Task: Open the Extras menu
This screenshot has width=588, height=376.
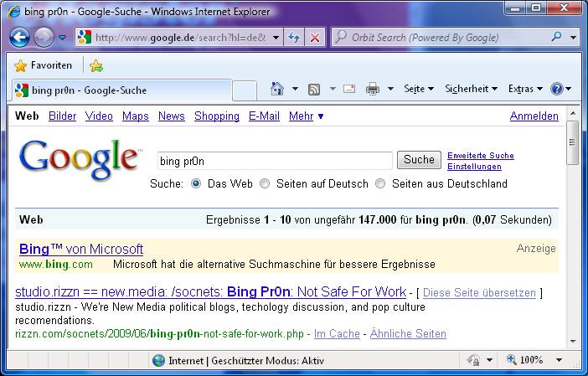Action: (x=525, y=89)
